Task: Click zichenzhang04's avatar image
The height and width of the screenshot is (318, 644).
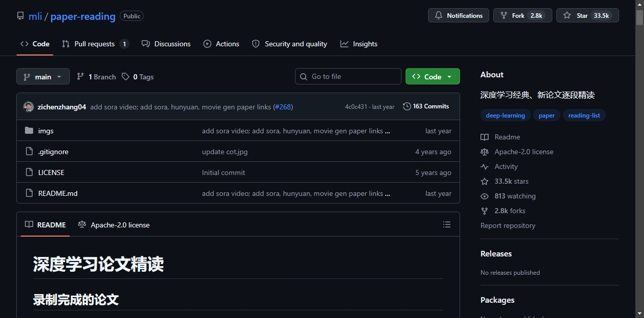Action: pyautogui.click(x=29, y=107)
